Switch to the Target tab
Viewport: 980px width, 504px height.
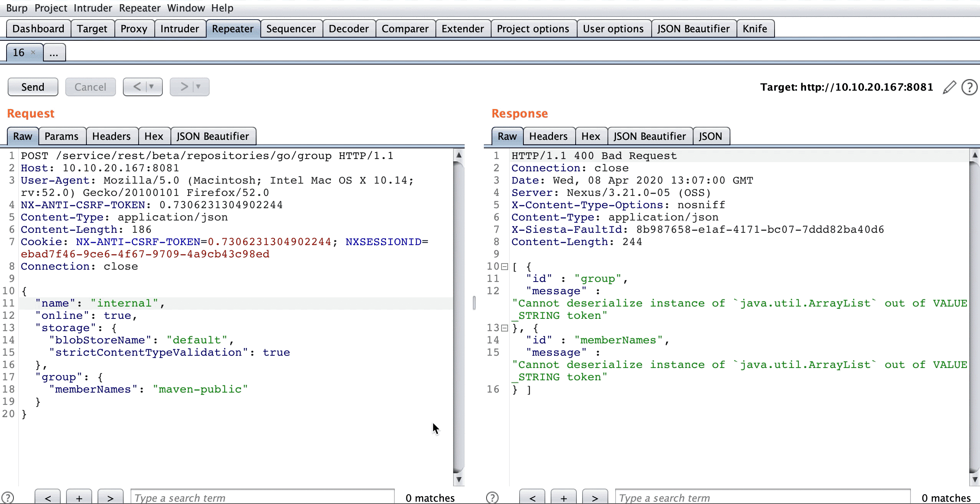(92, 29)
